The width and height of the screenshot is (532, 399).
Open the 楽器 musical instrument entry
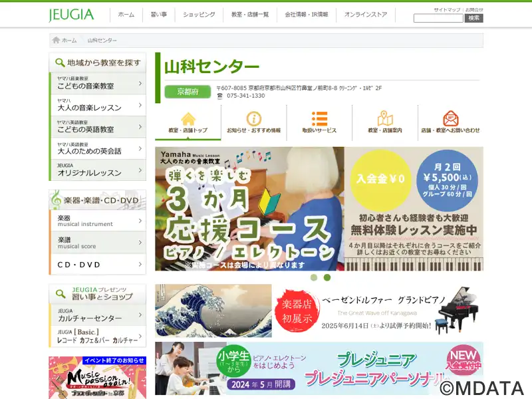point(98,221)
